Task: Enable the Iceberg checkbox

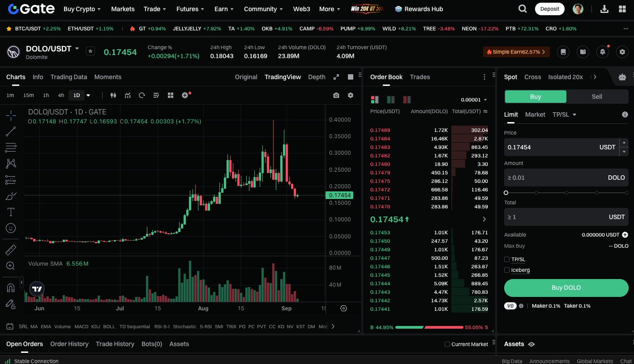Action: click(507, 270)
